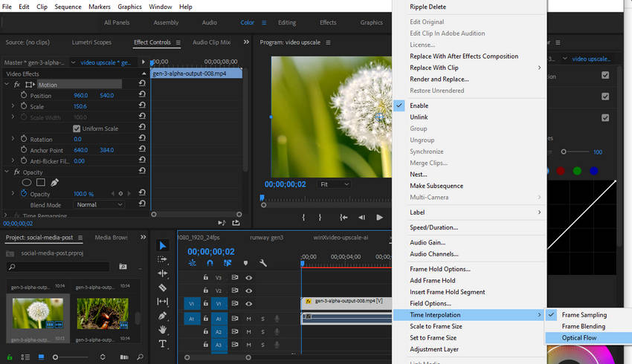The image size is (632, 364).
Task: Toggle Linked Selection in timeline
Action: click(228, 263)
